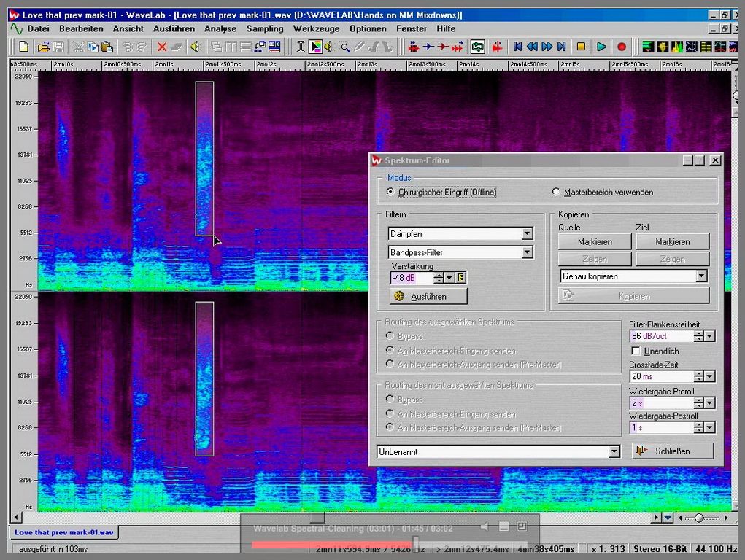Click the Crossfade-Zeit spinner arrows
Screen dimensions: 745x560
click(x=698, y=376)
